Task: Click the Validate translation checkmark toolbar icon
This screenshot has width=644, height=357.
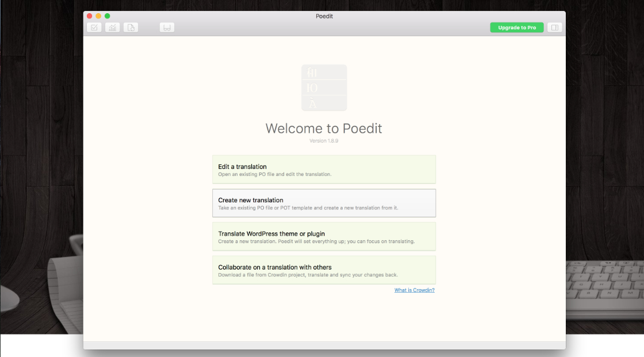Action: coord(94,28)
